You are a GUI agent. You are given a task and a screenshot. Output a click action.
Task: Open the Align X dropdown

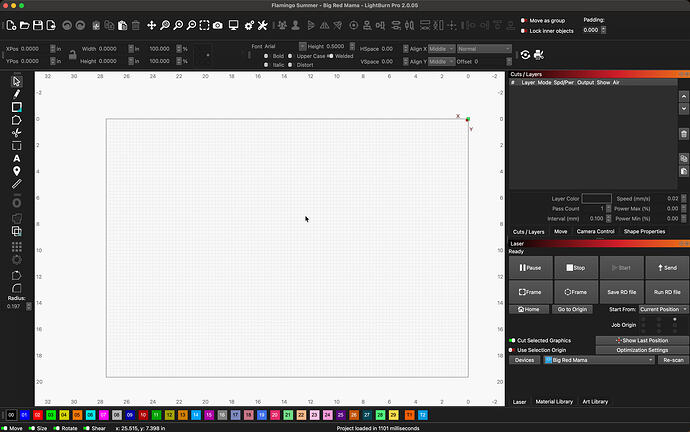pyautogui.click(x=441, y=49)
